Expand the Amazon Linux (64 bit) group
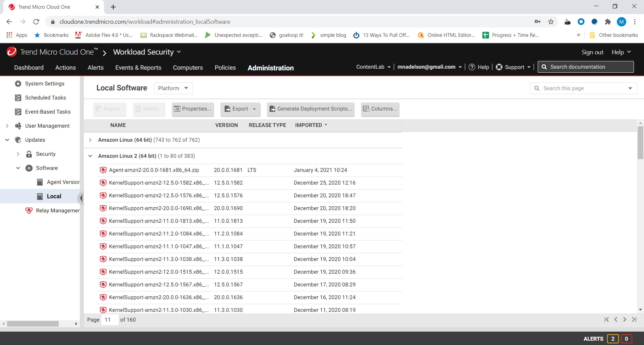The width and height of the screenshot is (644, 345). [90, 140]
